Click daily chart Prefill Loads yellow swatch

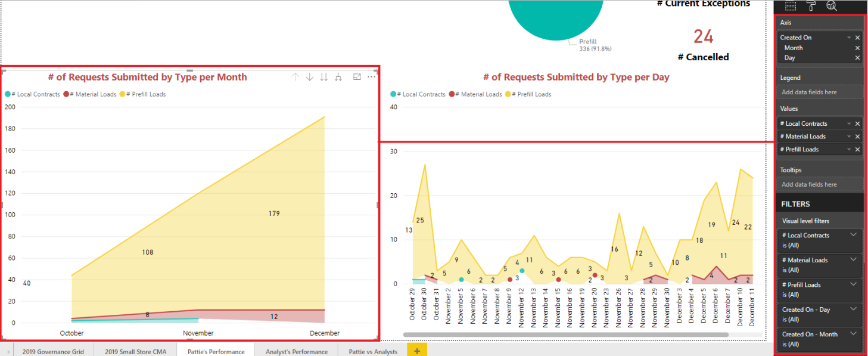508,94
